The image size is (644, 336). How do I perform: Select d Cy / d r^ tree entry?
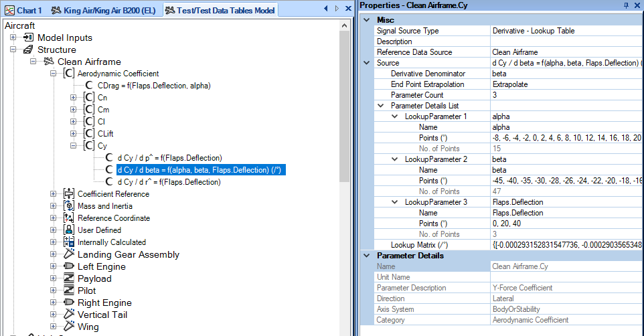(x=169, y=182)
